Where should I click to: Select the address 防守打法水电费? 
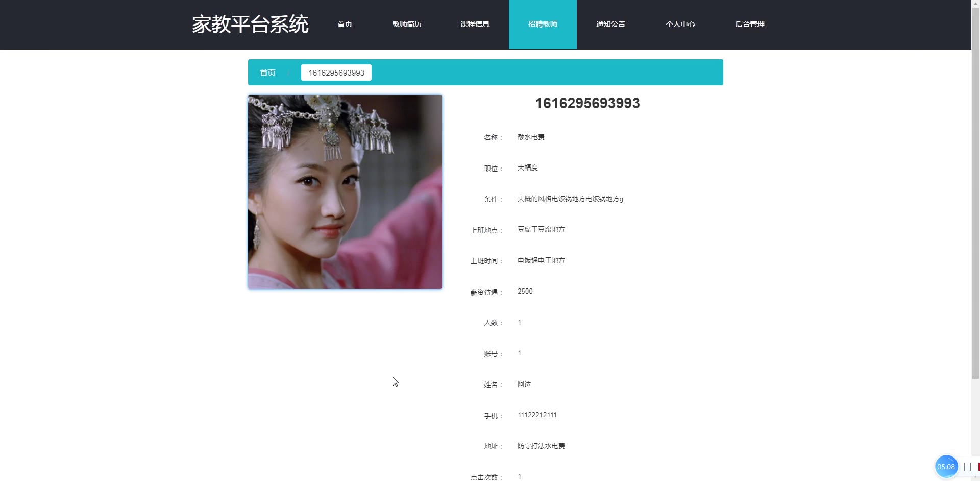click(541, 446)
